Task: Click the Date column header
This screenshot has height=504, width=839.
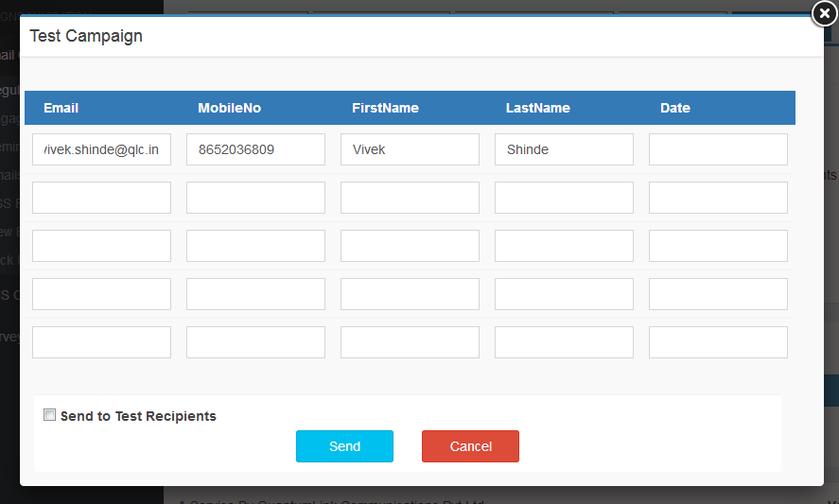Action: [674, 108]
